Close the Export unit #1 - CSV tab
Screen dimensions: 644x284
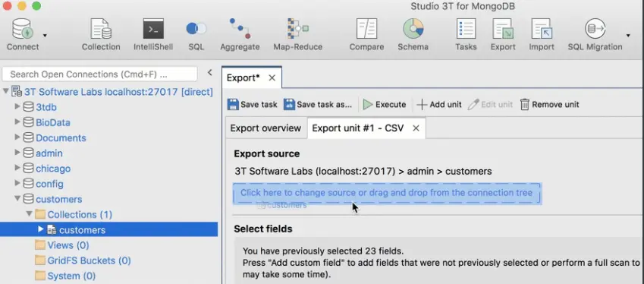(416, 128)
